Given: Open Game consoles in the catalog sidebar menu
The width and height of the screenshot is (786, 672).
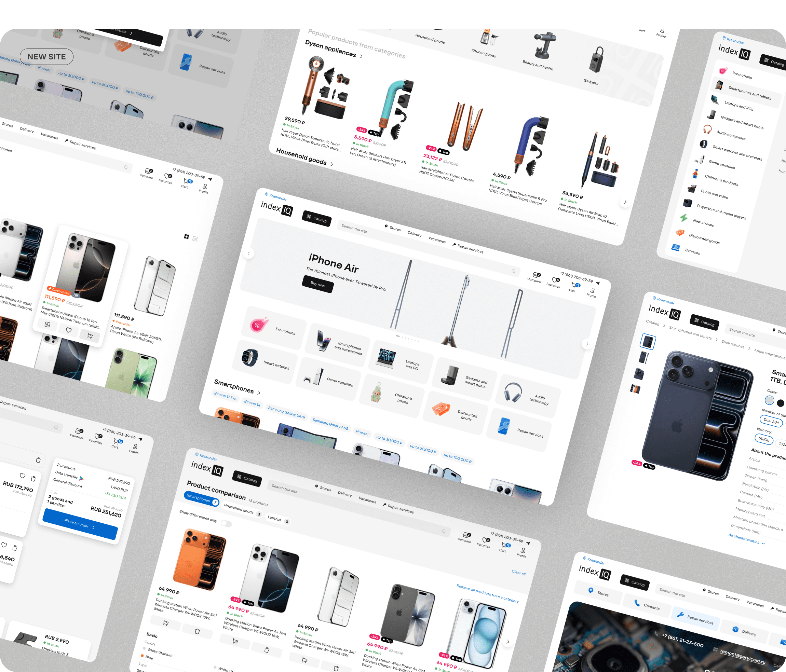Looking at the screenshot, I should (x=721, y=165).
